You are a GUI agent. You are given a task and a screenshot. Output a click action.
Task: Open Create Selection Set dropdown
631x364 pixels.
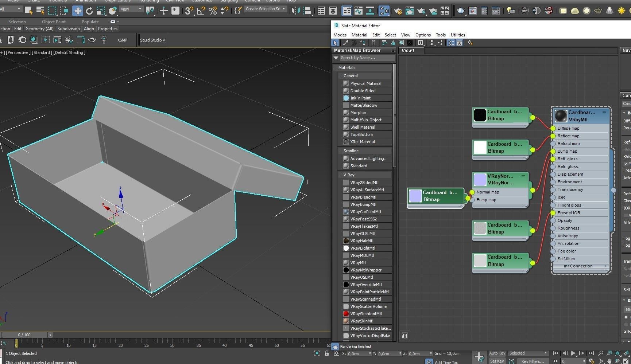[266, 9]
